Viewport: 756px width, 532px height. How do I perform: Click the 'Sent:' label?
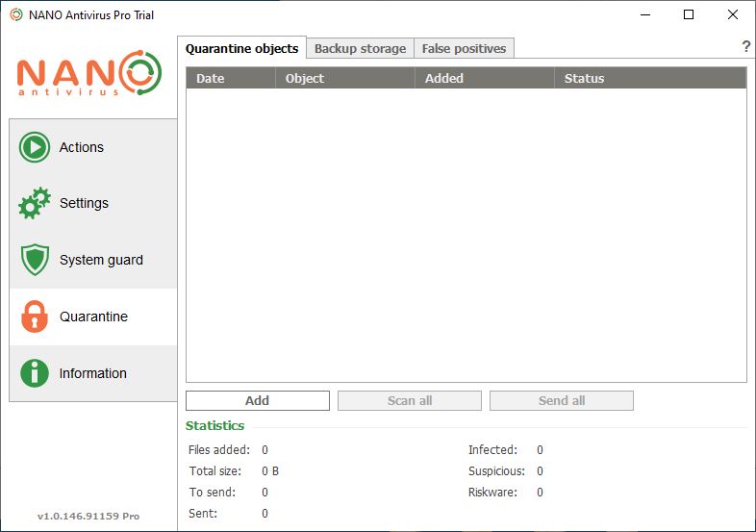point(203,514)
